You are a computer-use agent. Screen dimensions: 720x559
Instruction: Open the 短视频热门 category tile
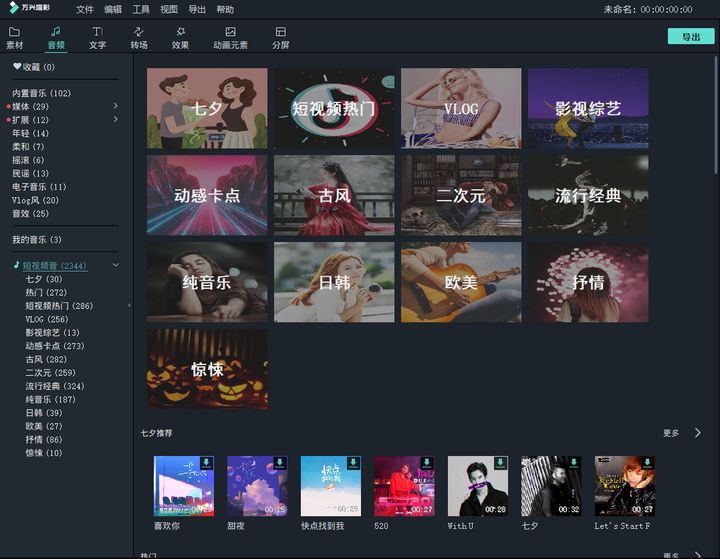pos(334,108)
